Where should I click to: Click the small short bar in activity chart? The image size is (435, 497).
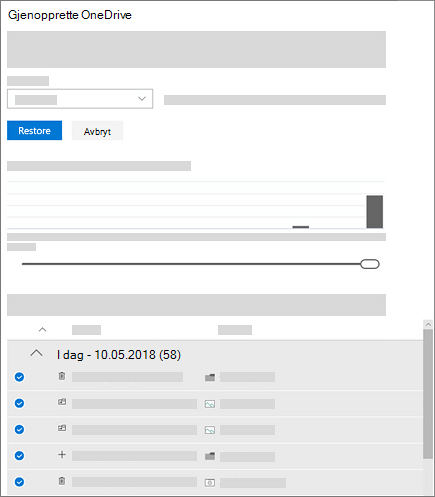pos(301,227)
